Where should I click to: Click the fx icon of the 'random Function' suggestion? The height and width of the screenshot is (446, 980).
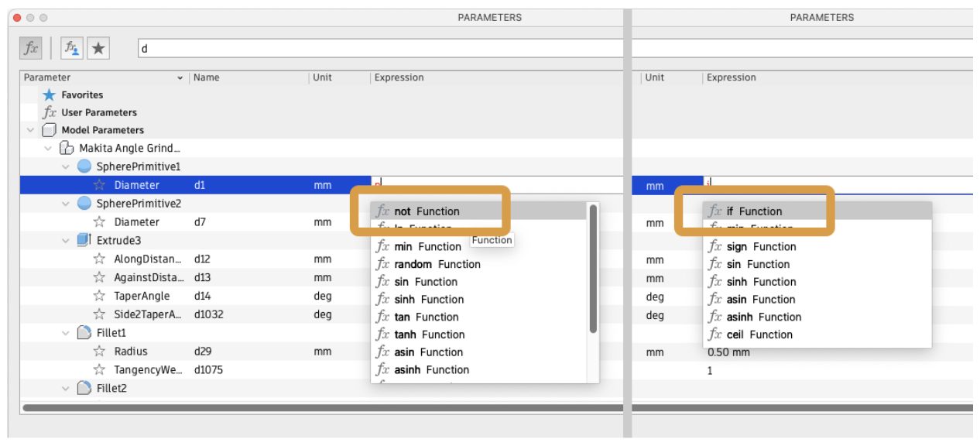click(x=383, y=264)
